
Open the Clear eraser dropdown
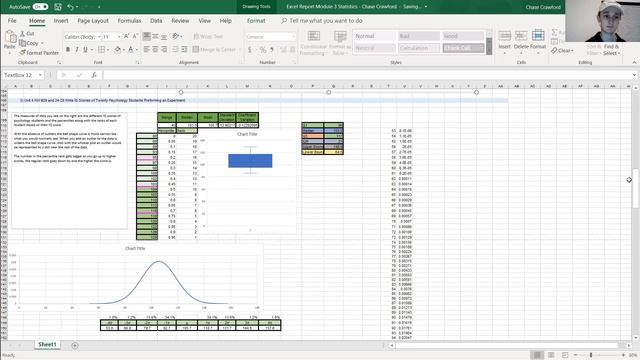pos(562,51)
